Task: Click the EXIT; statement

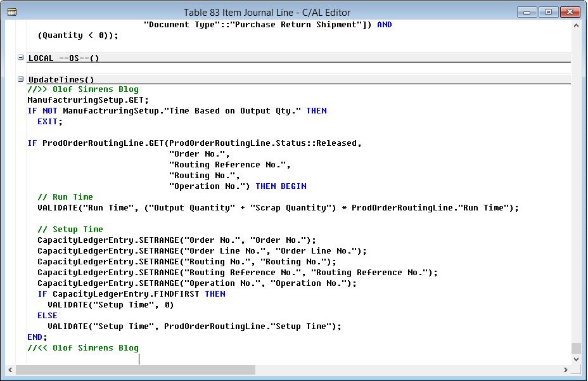Action: (x=49, y=121)
